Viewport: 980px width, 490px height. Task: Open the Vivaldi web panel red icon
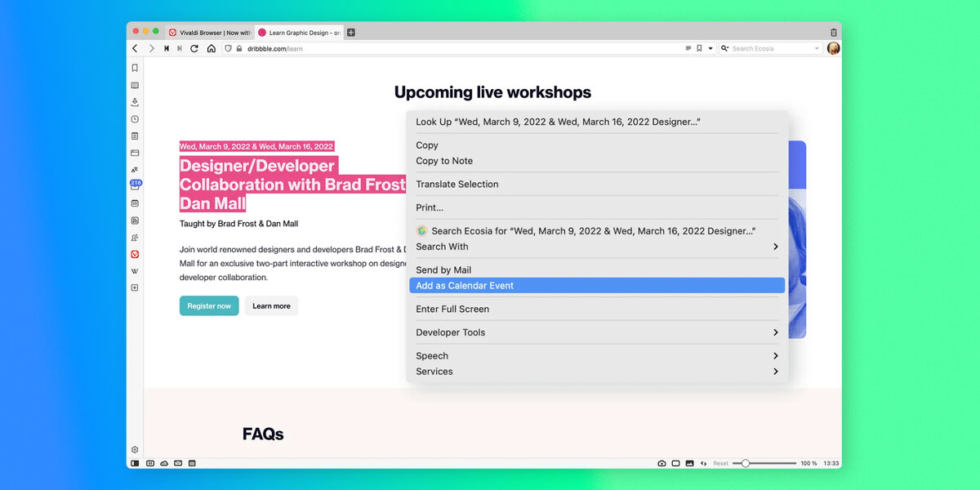point(135,254)
